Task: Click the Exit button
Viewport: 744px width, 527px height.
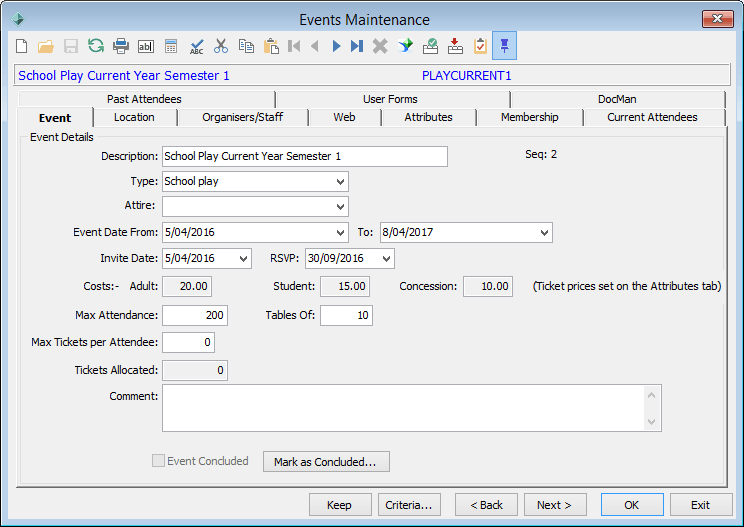Action: [x=701, y=505]
